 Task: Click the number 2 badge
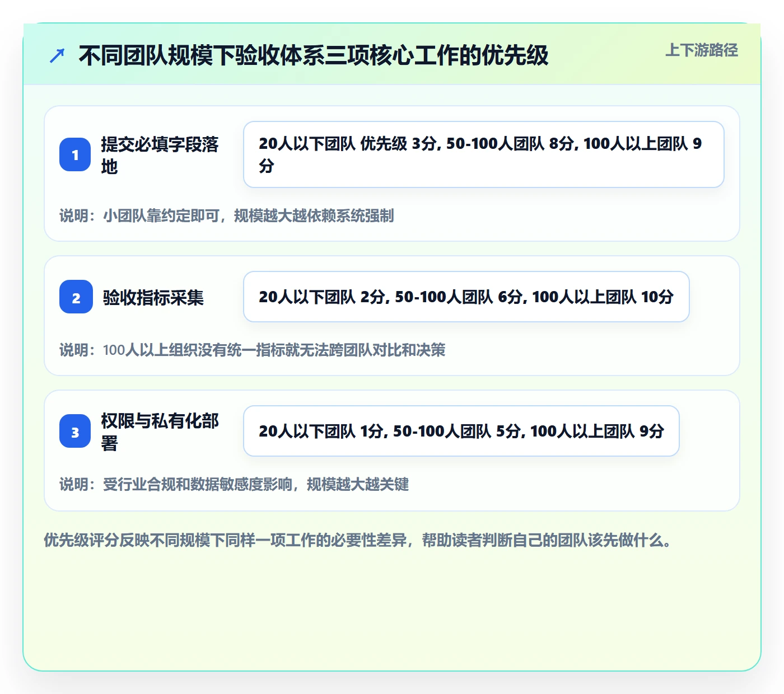(x=76, y=297)
